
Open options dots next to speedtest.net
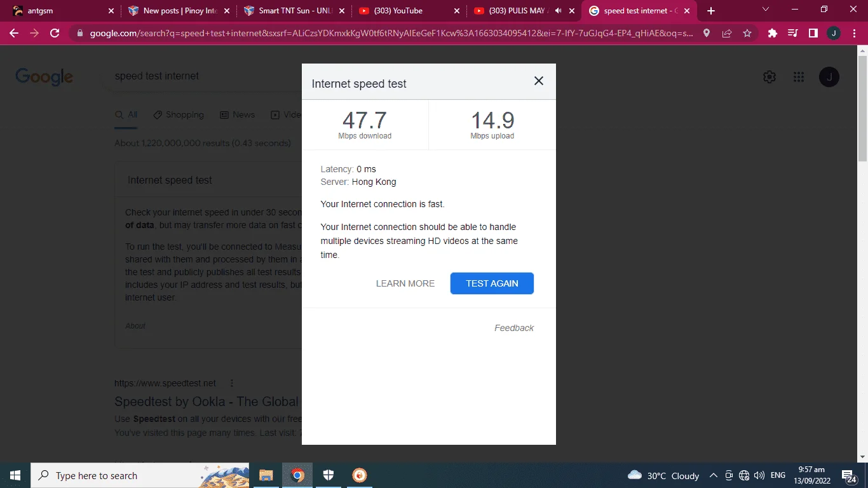click(x=232, y=383)
